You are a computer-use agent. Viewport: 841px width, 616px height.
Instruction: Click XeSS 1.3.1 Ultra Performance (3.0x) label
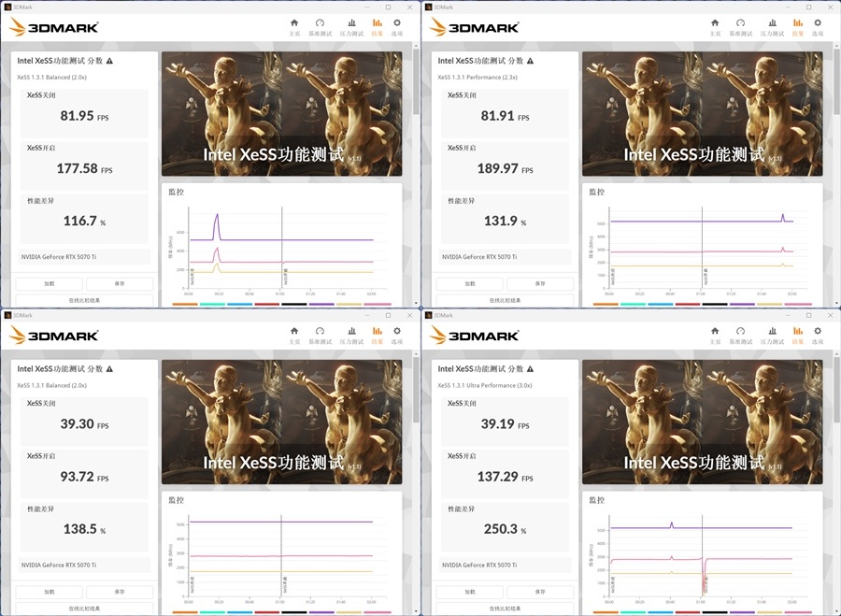(485, 385)
